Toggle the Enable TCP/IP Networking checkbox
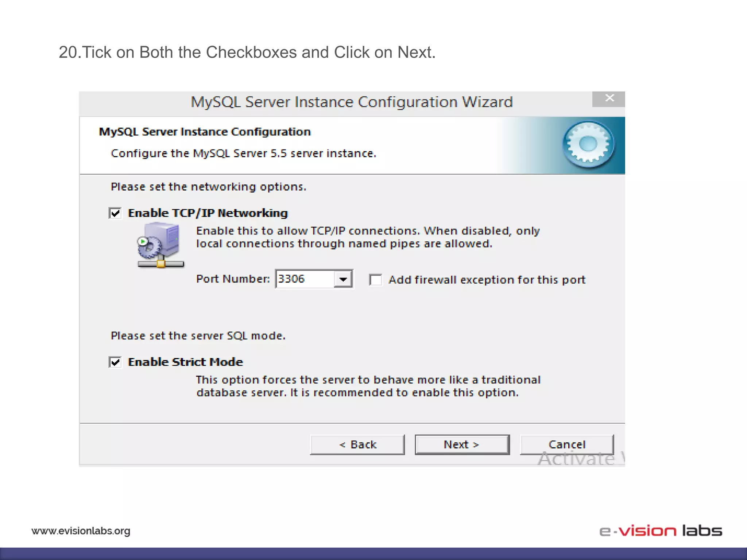The width and height of the screenshot is (747, 560). [115, 213]
